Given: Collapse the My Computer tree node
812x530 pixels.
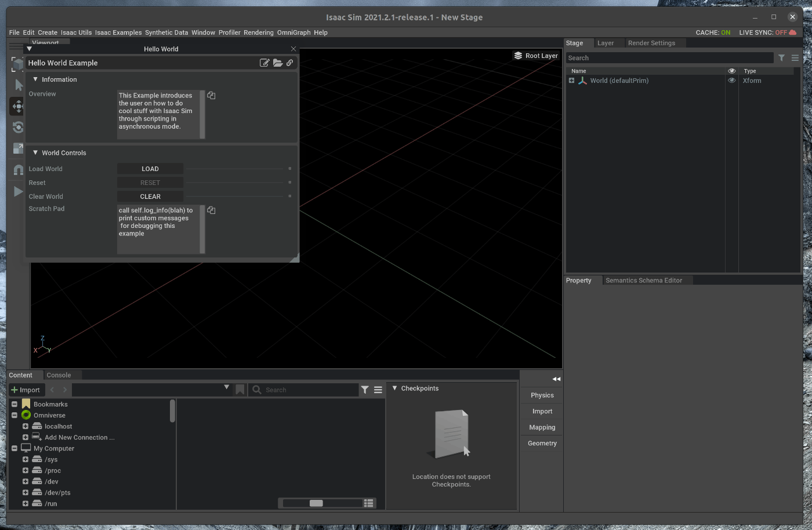Looking at the screenshot, I should (14, 448).
